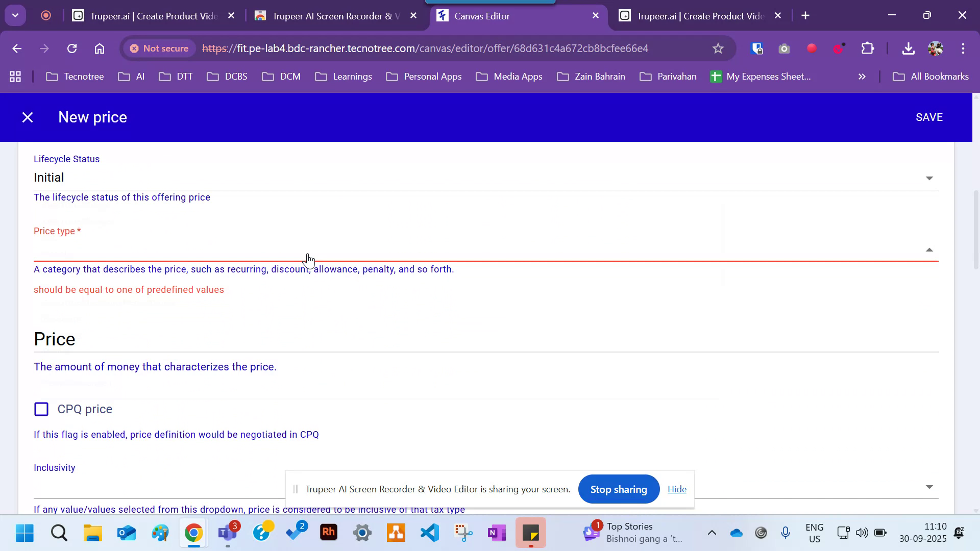Collapse the Price type dropdown
Viewport: 980px width, 551px height.
point(930,249)
